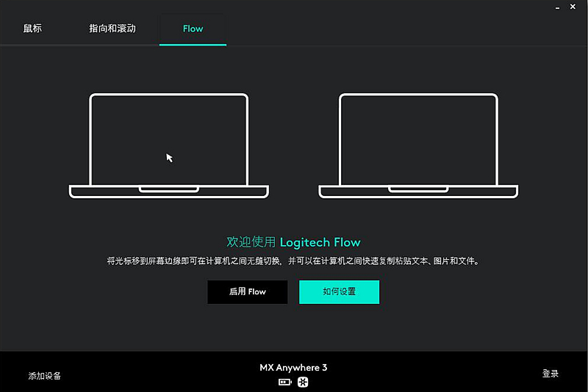Select the MX Anywhere 3 device name
Viewport: 588px width, 392px height.
click(293, 368)
